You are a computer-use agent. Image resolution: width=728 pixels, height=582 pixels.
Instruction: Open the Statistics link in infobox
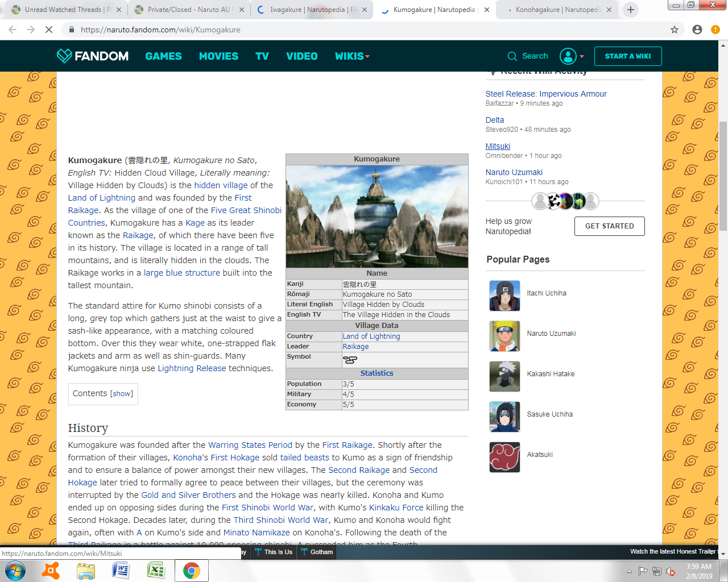[377, 373]
